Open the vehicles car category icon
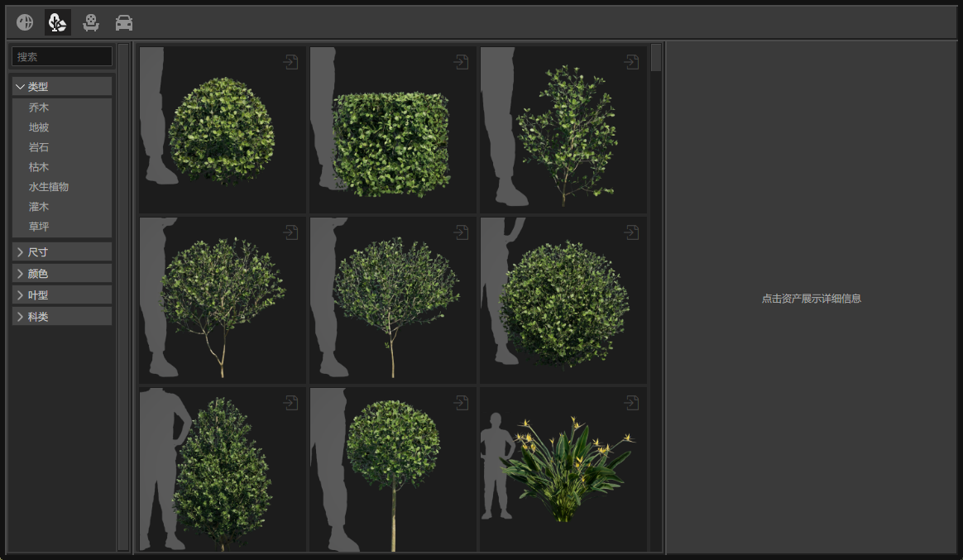 (124, 22)
